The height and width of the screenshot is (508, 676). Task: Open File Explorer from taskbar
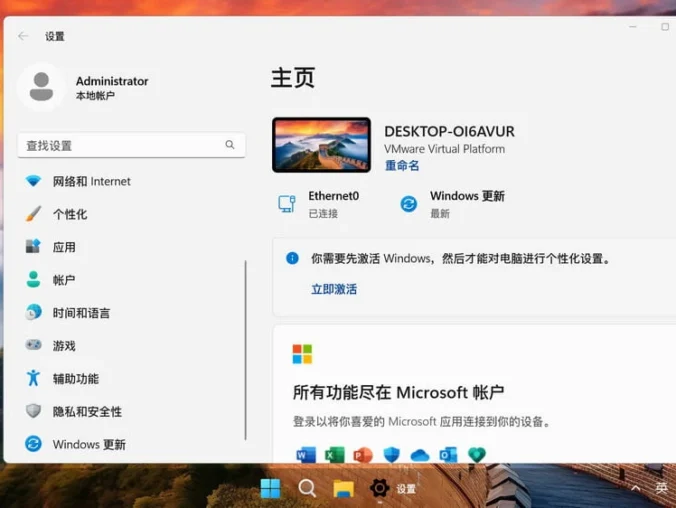344,488
